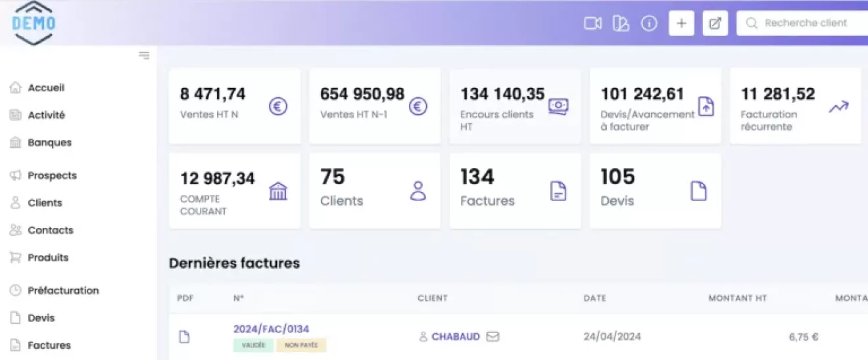Click the layout palette icon in header
This screenshot has height=360, width=868.
(621, 24)
